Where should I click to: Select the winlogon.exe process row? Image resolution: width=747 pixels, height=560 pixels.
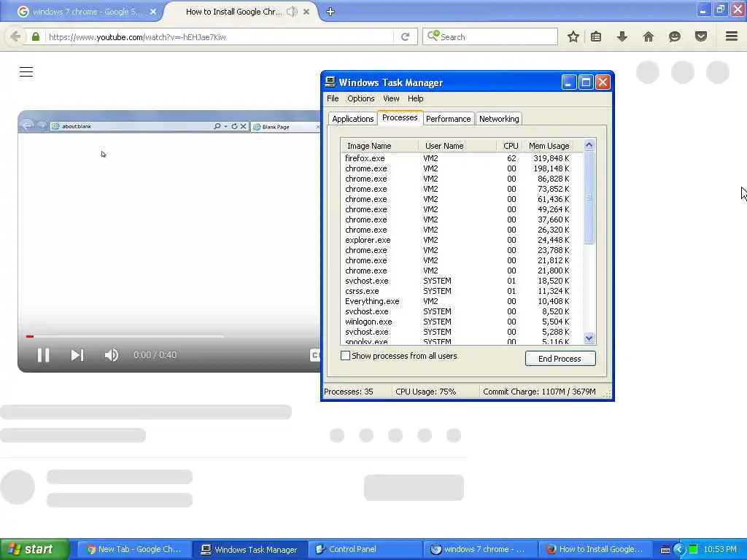461,322
